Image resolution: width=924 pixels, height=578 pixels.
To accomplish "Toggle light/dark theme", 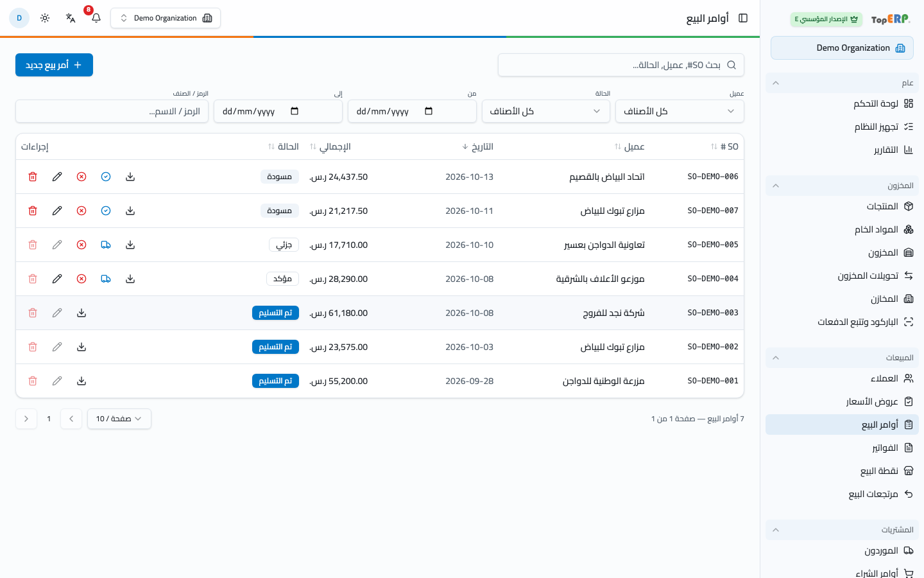I will pyautogui.click(x=45, y=18).
